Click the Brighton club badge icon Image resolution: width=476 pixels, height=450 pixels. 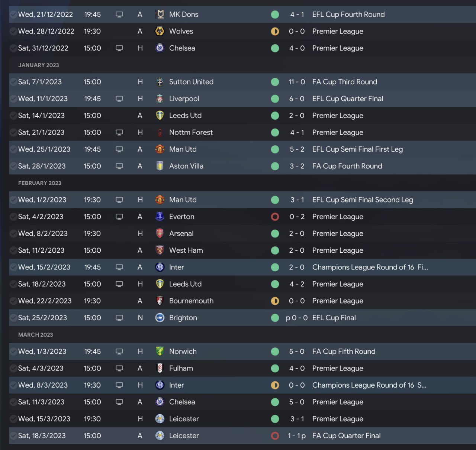pyautogui.click(x=160, y=318)
